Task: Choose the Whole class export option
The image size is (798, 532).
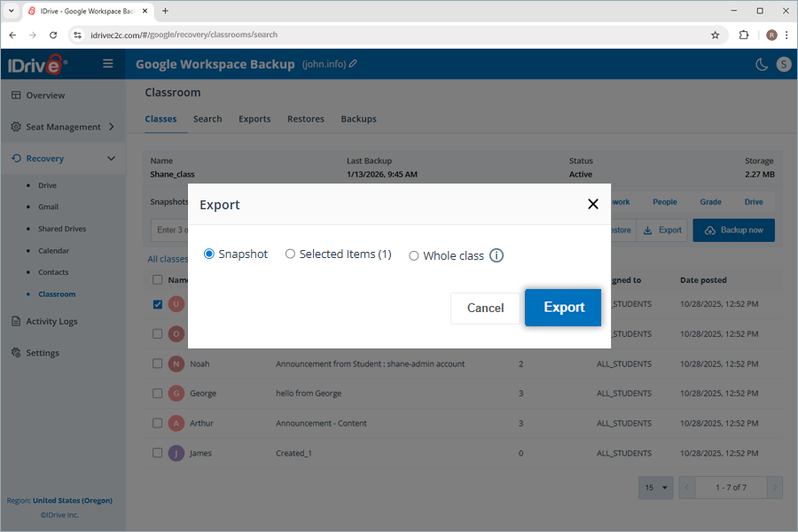Action: point(414,254)
